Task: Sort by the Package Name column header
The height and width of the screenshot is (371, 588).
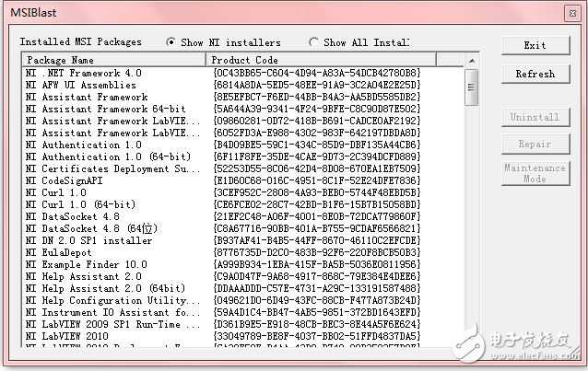Action: coord(114,60)
